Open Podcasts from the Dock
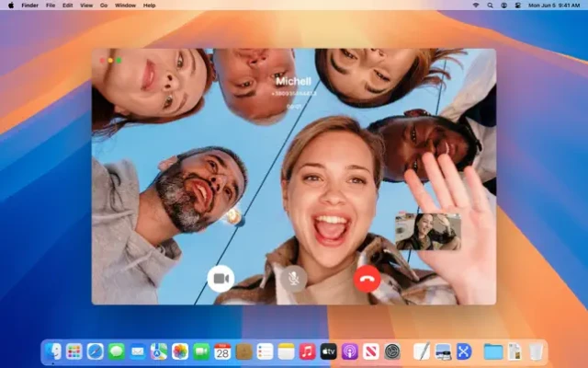The image size is (588, 368). point(349,351)
